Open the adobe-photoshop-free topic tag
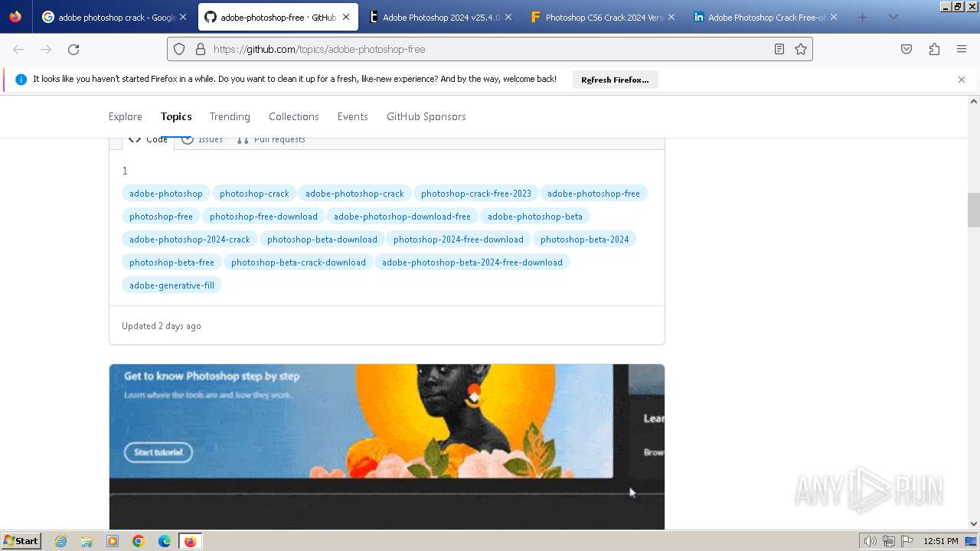 pyautogui.click(x=593, y=194)
